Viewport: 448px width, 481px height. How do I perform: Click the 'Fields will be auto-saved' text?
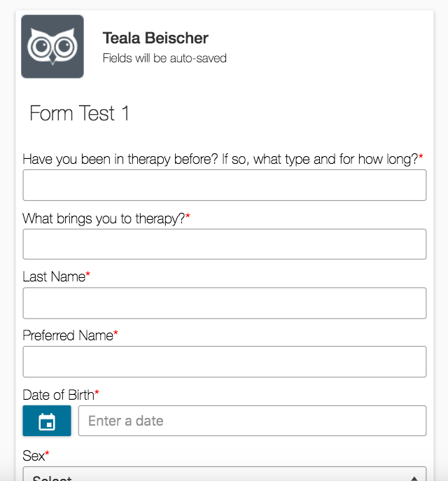pyautogui.click(x=164, y=58)
